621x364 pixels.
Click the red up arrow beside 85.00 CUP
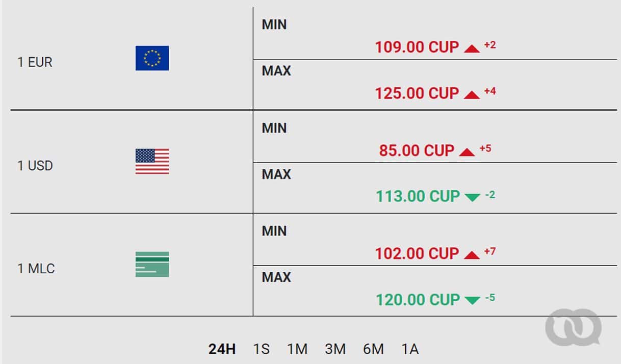click(x=467, y=152)
